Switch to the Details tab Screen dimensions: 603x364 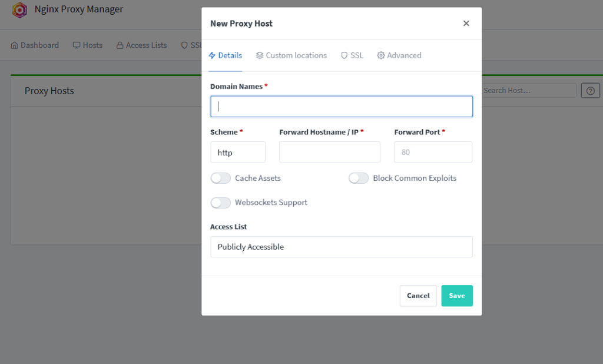pyautogui.click(x=226, y=55)
